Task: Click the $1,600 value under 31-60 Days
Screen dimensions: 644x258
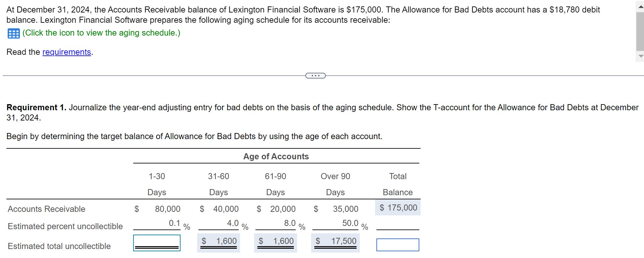Action: coord(219,240)
